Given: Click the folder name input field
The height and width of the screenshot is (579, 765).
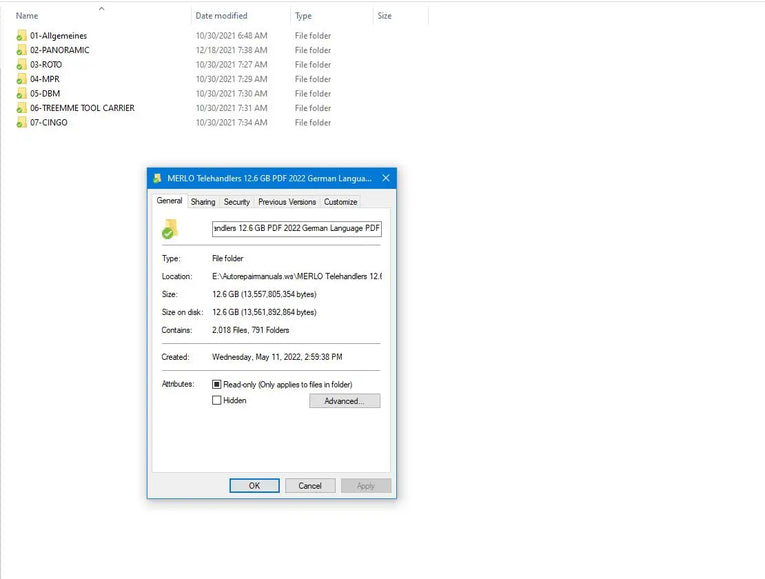Looking at the screenshot, I should click(297, 228).
